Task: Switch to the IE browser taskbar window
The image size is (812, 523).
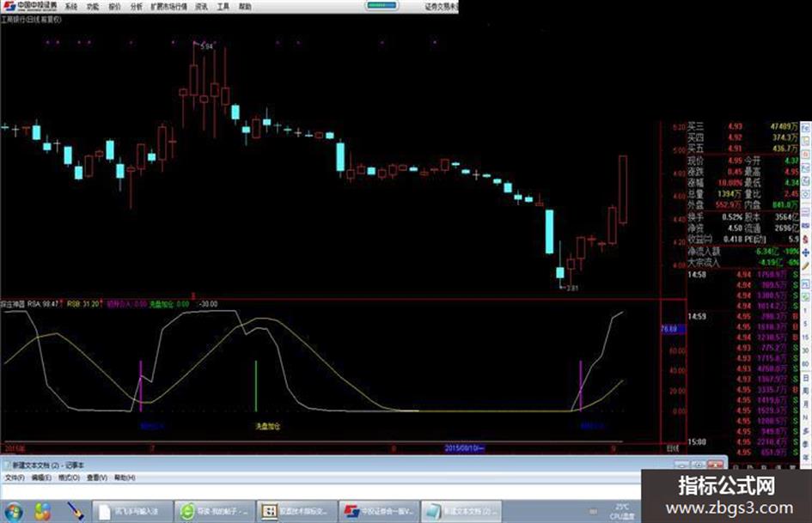Action: (x=215, y=512)
